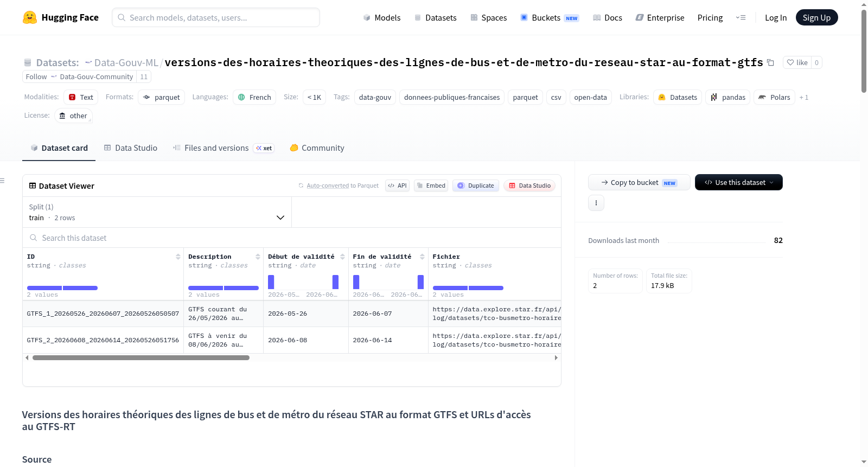Open Spaces in the top navigation
This screenshot has height=467, width=868.
point(489,17)
